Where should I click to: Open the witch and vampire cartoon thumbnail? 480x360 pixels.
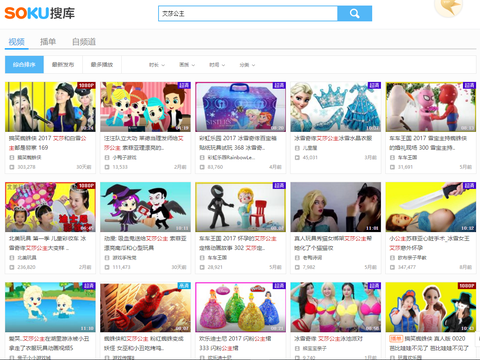[x=145, y=207]
